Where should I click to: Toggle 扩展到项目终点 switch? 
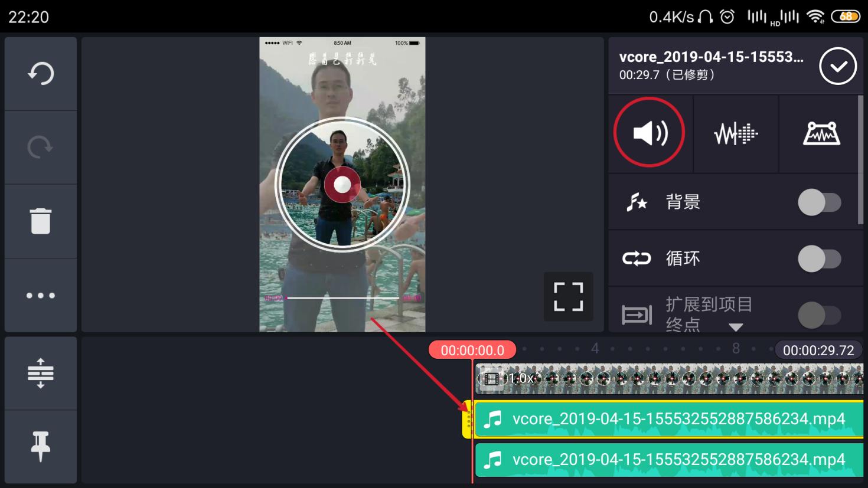coord(819,315)
